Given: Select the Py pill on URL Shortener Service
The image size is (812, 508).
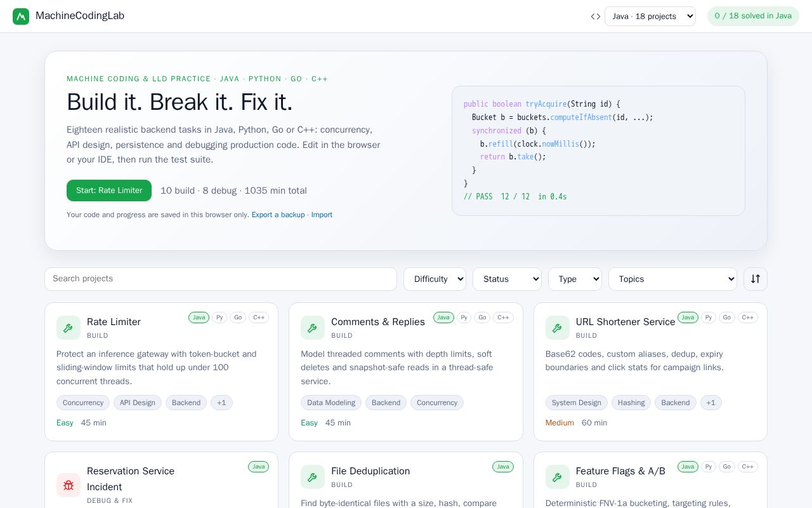Looking at the screenshot, I should [x=709, y=317].
